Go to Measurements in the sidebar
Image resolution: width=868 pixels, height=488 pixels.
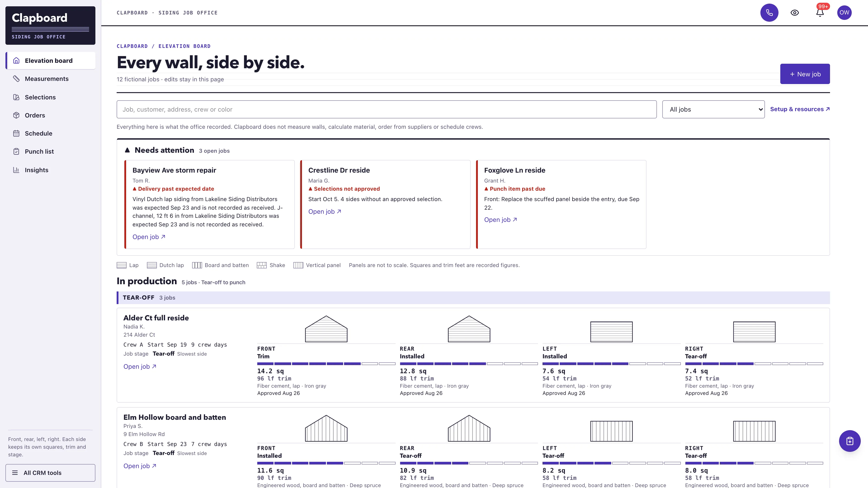click(x=51, y=79)
